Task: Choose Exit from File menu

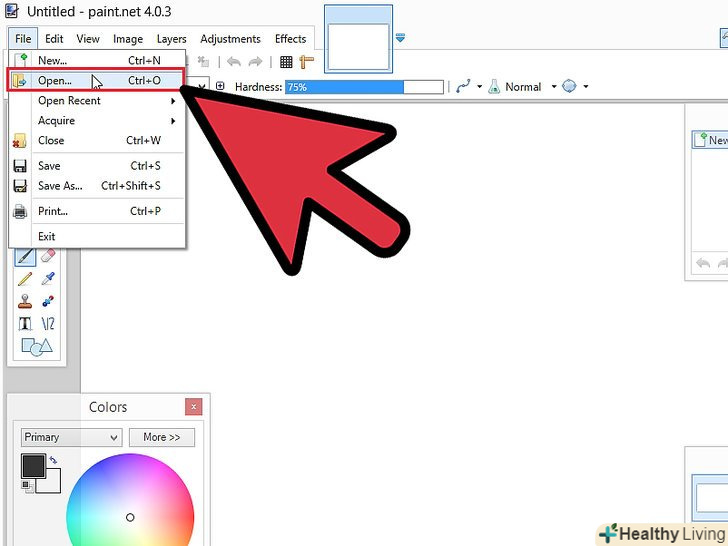Action: point(97,236)
